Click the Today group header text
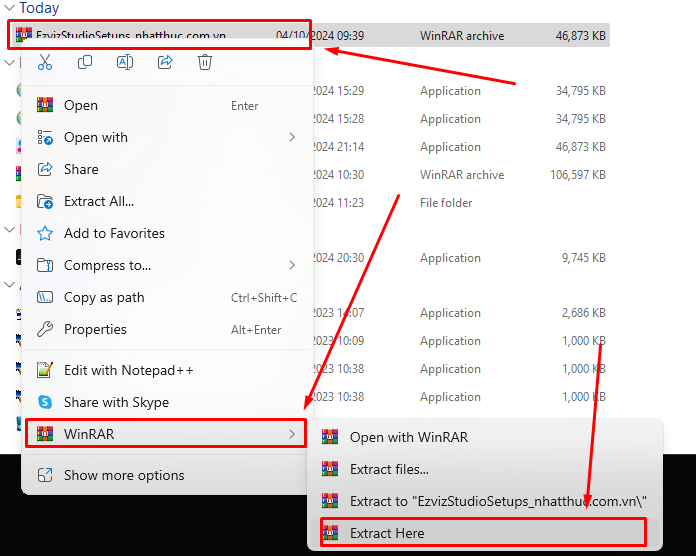Screen dimensions: 696x556 39,8
